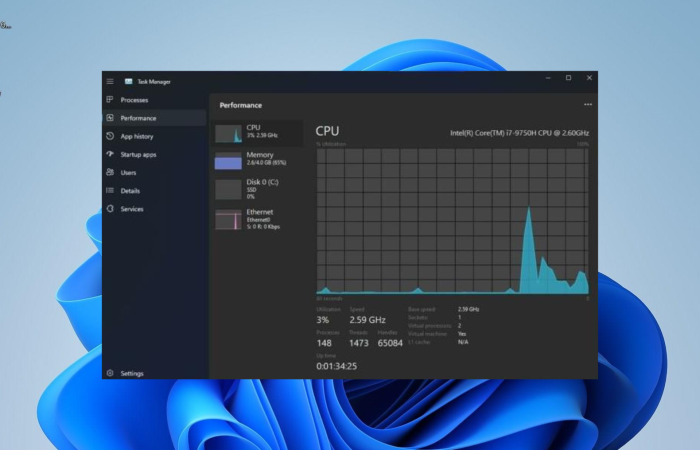Click the Intel Core i7-9750H processor name
The height and width of the screenshot is (450, 700).
coord(520,133)
